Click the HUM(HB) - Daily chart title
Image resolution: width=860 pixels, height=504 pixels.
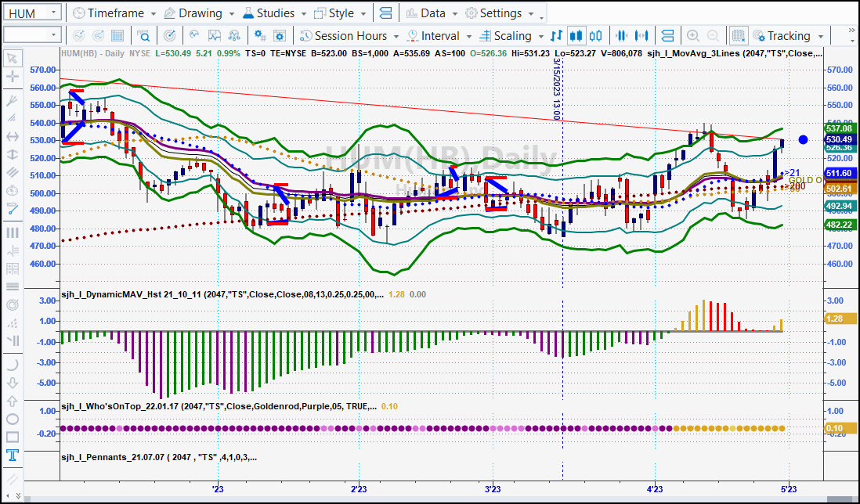pos(92,53)
